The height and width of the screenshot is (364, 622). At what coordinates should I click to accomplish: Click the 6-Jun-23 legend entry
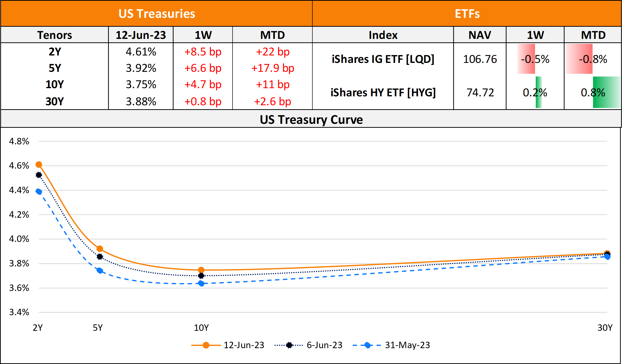click(308, 345)
